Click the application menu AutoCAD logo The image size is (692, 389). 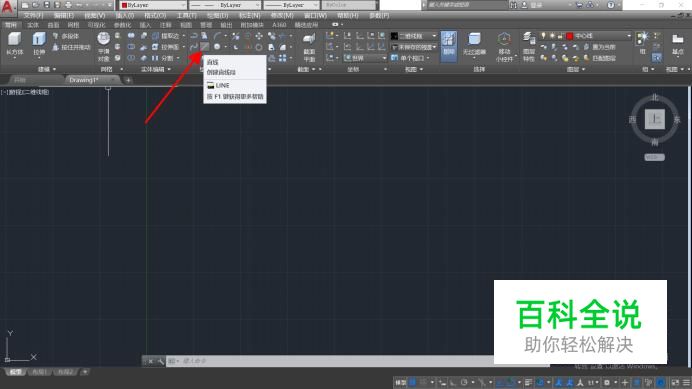coord(8,7)
